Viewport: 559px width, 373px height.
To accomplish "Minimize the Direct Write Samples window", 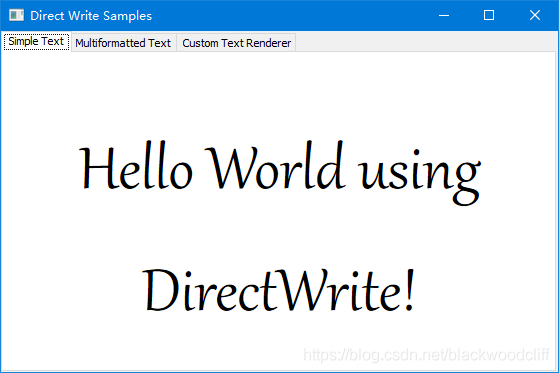I will coord(444,15).
